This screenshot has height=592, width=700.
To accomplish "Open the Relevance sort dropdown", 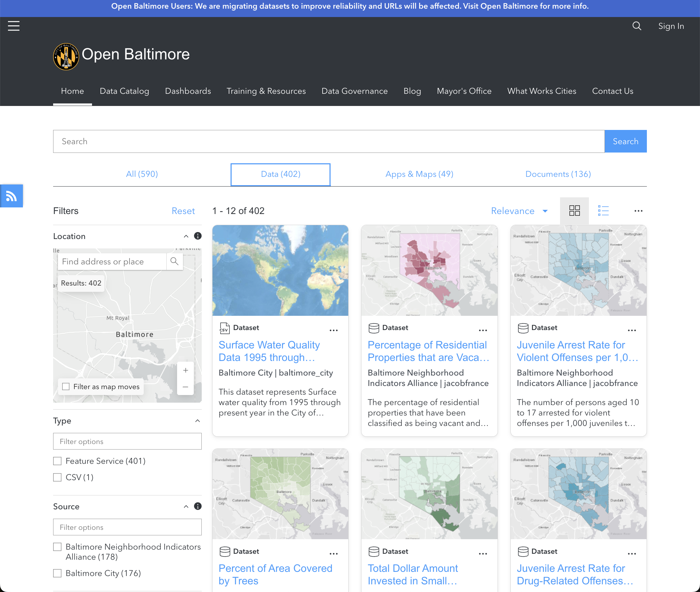I will 519,211.
